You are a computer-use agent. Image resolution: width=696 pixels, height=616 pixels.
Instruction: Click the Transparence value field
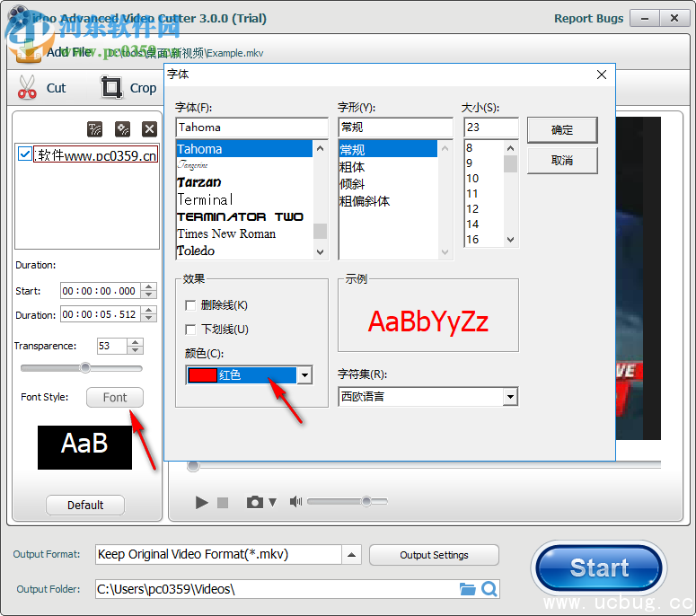click(112, 346)
